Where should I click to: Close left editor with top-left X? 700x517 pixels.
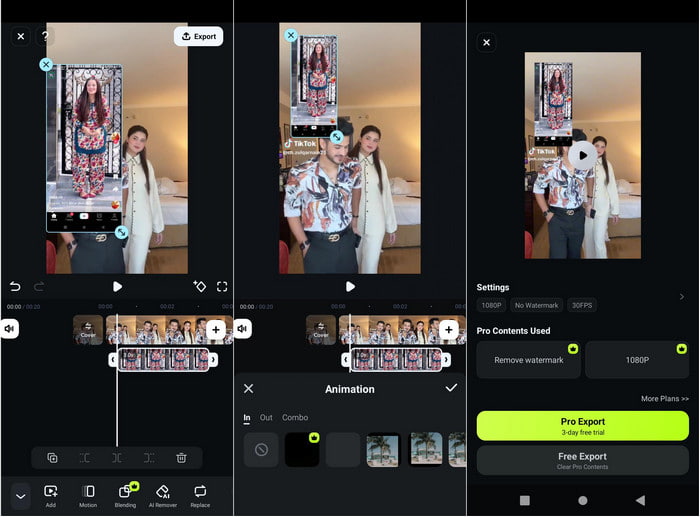tap(21, 36)
